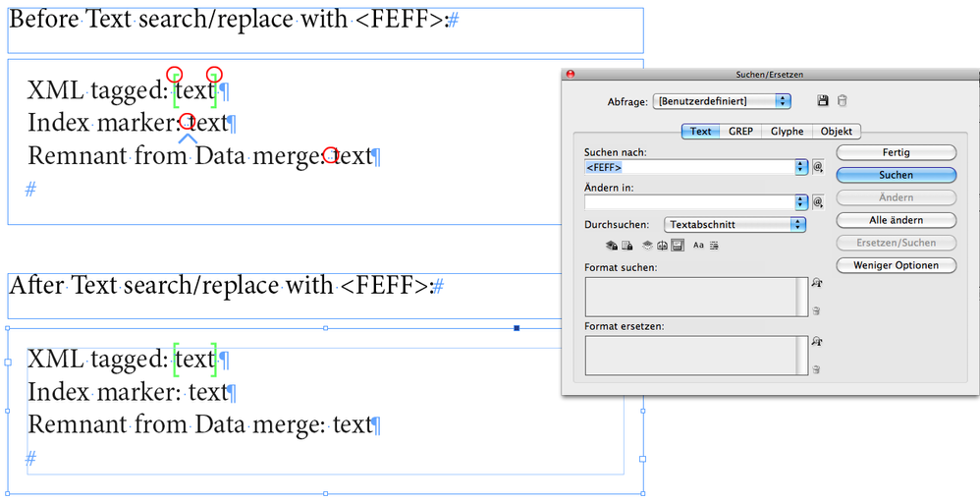Image resolution: width=980 pixels, height=502 pixels.
Task: Toggle include locked layers search option
Action: 612,245
